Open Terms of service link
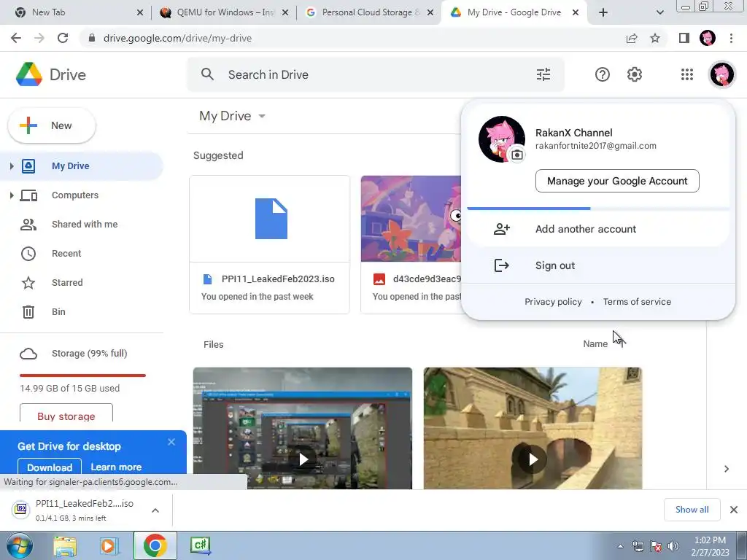This screenshot has height=560, width=747. click(x=637, y=302)
